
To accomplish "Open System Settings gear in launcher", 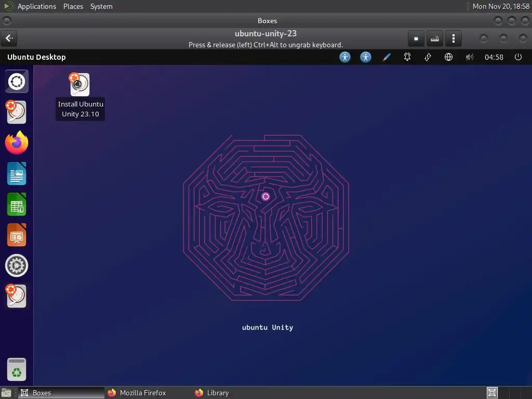I will pyautogui.click(x=17, y=265).
